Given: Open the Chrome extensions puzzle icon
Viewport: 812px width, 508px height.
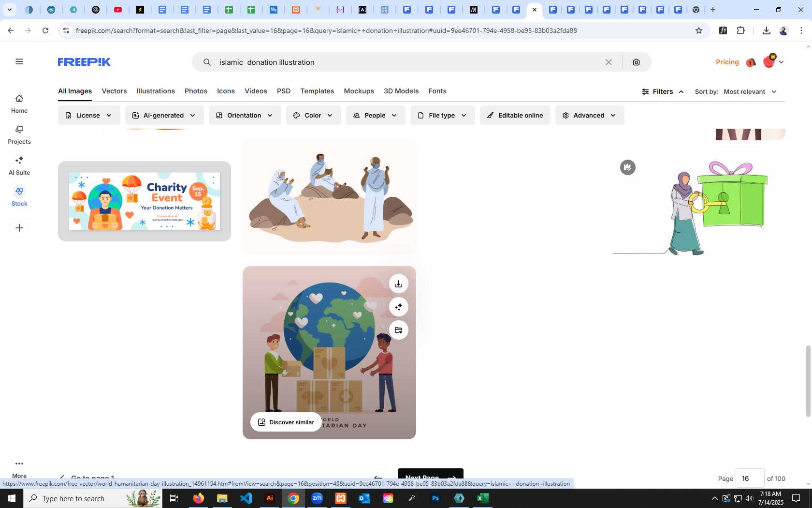Looking at the screenshot, I should click(740, 30).
